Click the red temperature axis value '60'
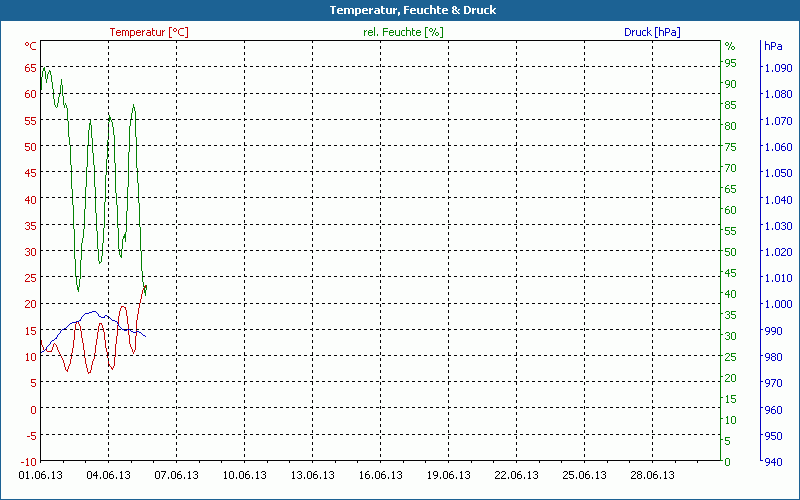 (31, 94)
